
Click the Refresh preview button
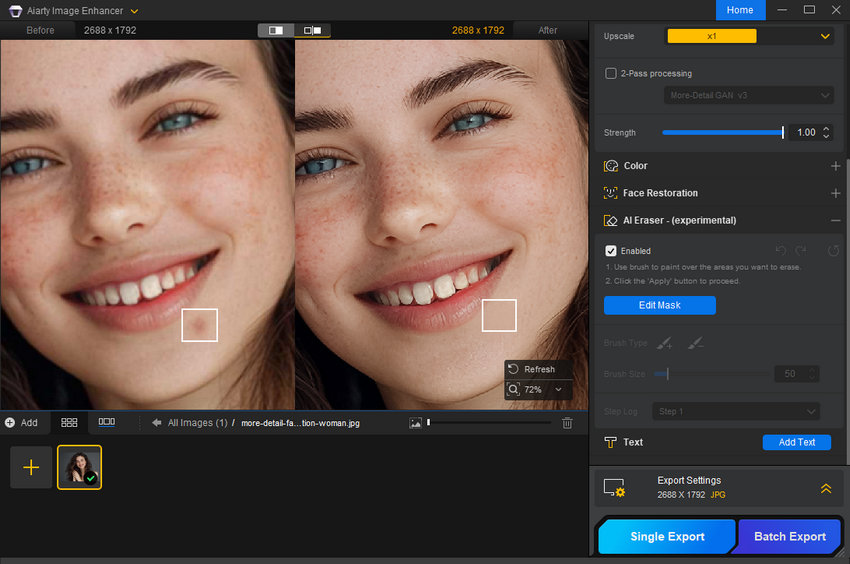pos(538,369)
